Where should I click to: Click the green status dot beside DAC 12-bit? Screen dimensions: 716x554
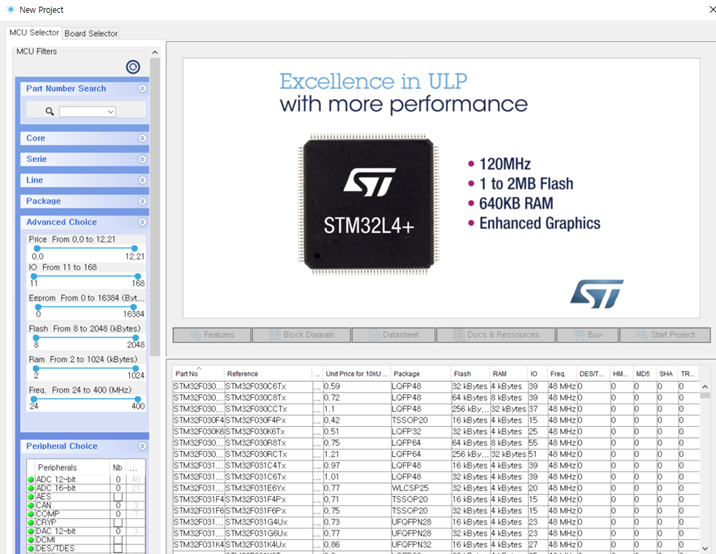(31, 531)
